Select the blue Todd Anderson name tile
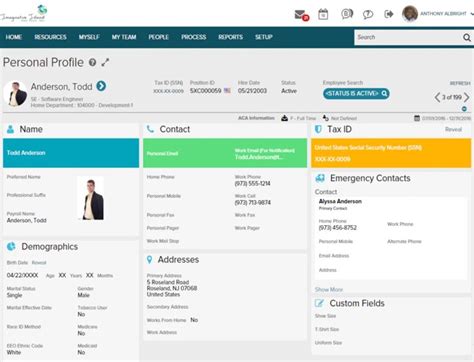 pyautogui.click(x=71, y=153)
